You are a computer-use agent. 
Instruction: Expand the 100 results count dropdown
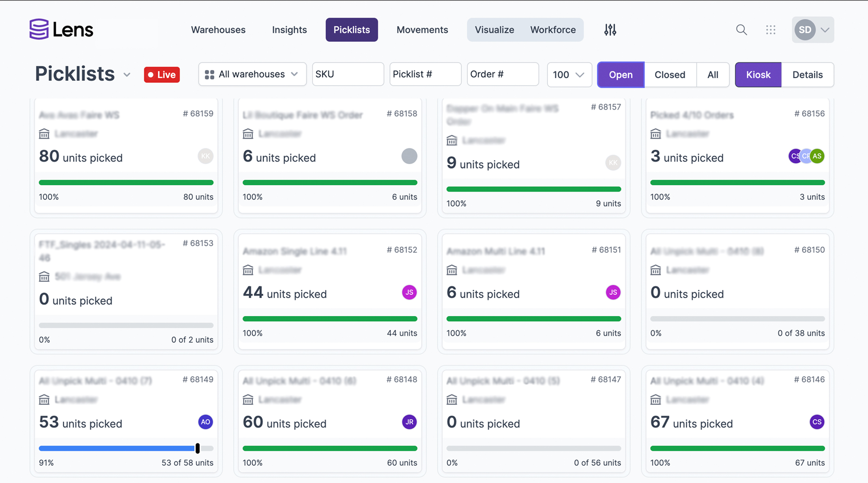pyautogui.click(x=569, y=75)
